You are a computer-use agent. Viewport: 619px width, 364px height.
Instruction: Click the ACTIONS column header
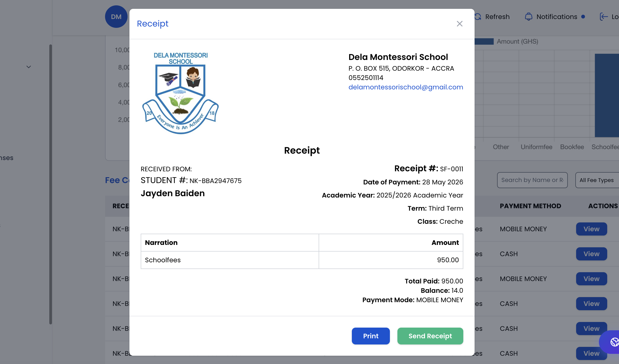(x=603, y=206)
